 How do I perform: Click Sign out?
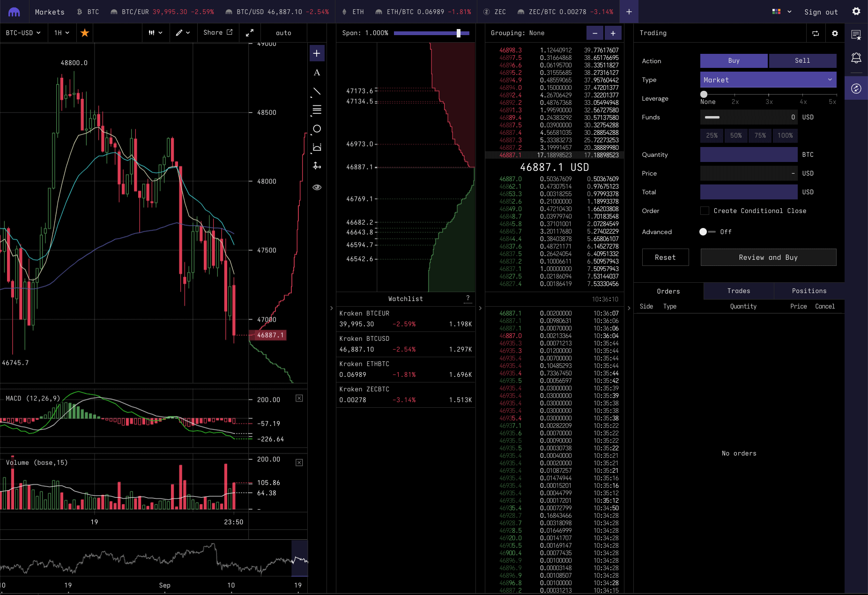tap(821, 12)
